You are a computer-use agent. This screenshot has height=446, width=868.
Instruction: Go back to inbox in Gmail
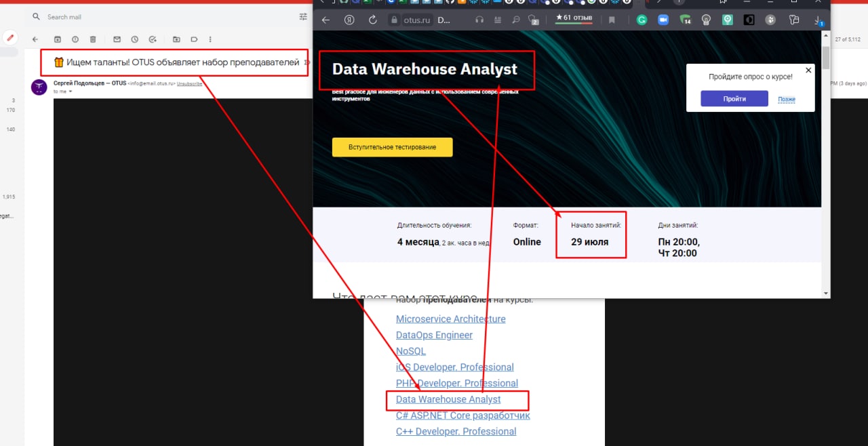[35, 39]
